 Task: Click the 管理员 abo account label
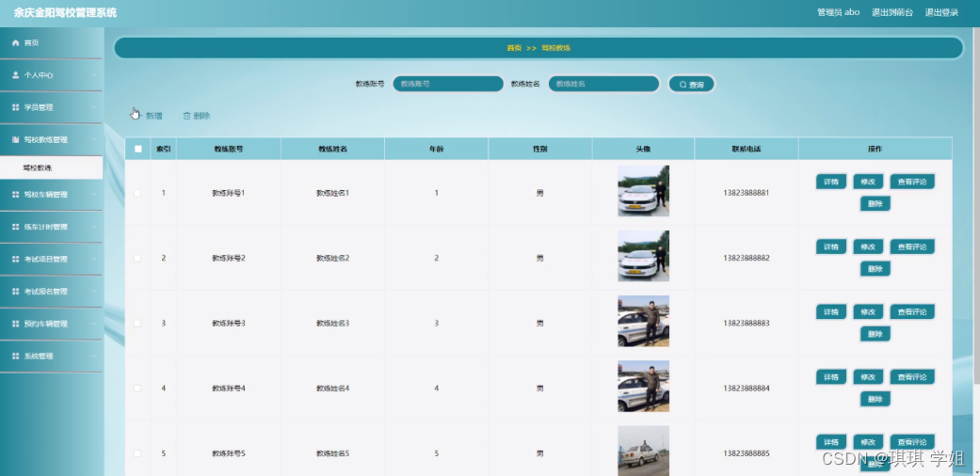coord(838,12)
